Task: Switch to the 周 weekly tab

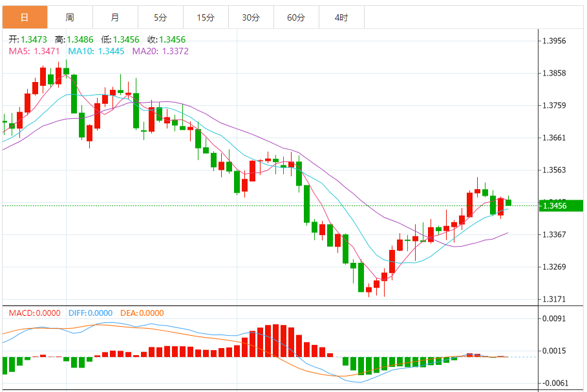Action: [70, 17]
